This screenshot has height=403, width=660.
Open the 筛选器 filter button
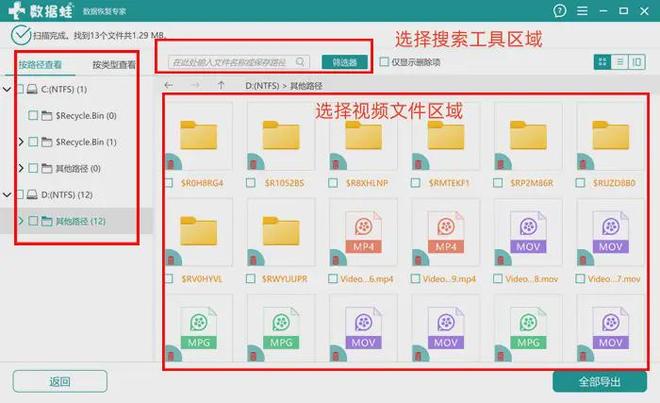[x=345, y=62]
